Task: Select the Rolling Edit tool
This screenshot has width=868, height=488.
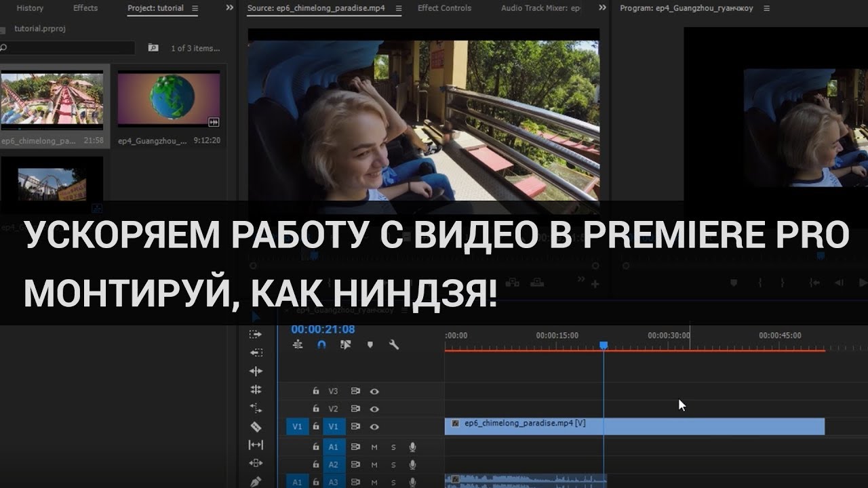Action: (x=256, y=389)
